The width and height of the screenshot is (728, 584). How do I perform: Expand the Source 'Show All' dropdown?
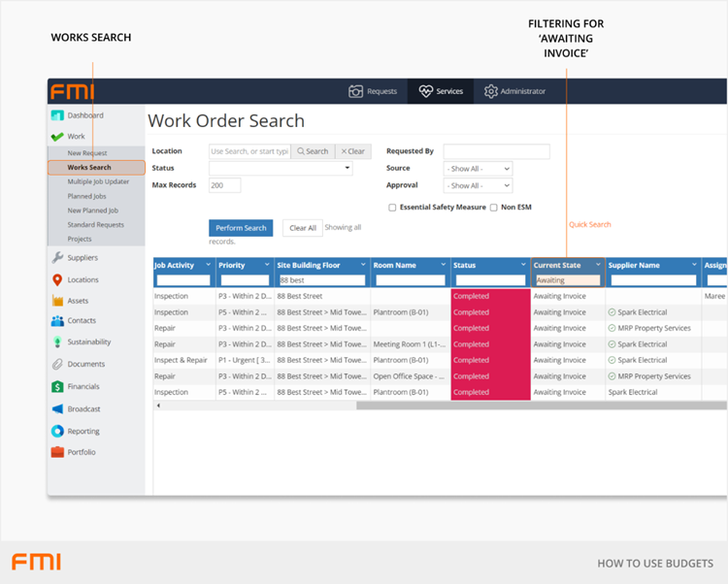477,169
